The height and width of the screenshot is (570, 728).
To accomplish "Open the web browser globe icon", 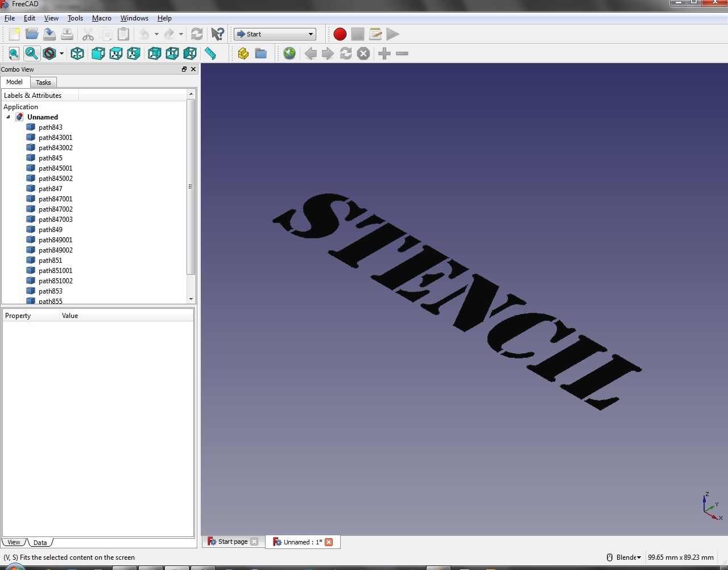I will point(289,53).
